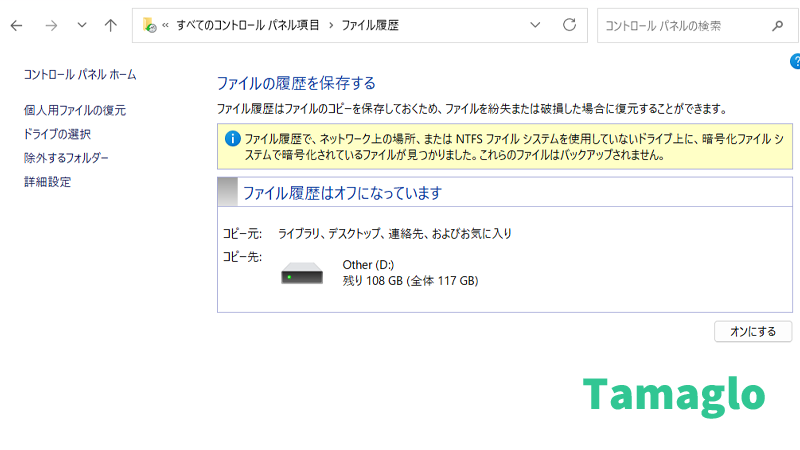The image size is (800, 450).
Task: Open 除外するフォルダー link
Action: tap(66, 158)
